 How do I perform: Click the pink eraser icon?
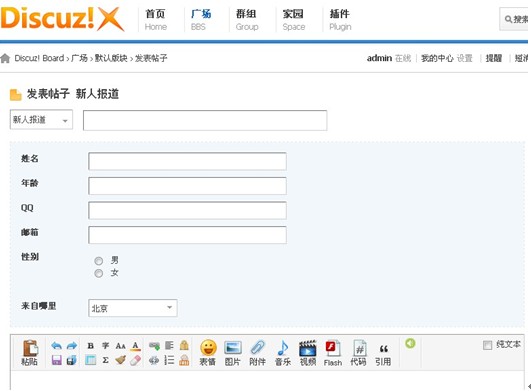(x=135, y=360)
